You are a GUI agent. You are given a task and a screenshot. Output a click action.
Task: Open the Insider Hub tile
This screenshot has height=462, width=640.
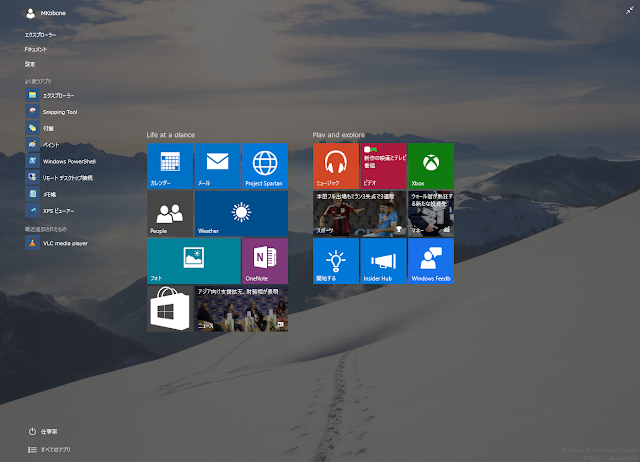click(383, 261)
